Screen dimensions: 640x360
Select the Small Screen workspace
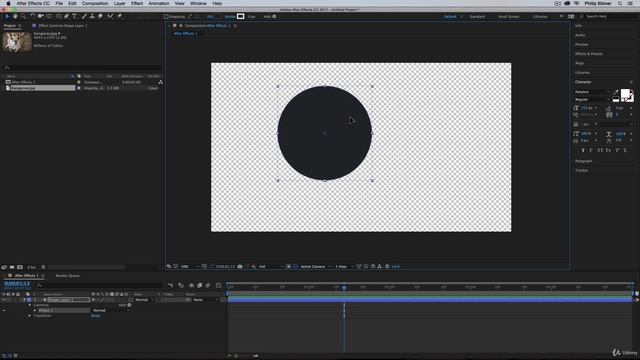coord(509,17)
